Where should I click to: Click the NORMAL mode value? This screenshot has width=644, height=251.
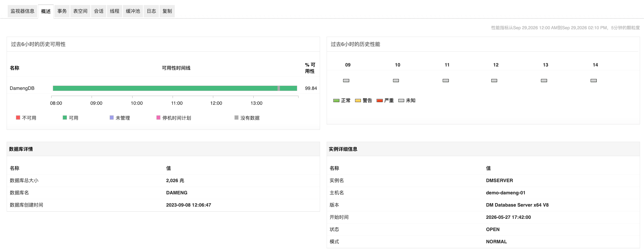pos(496,242)
